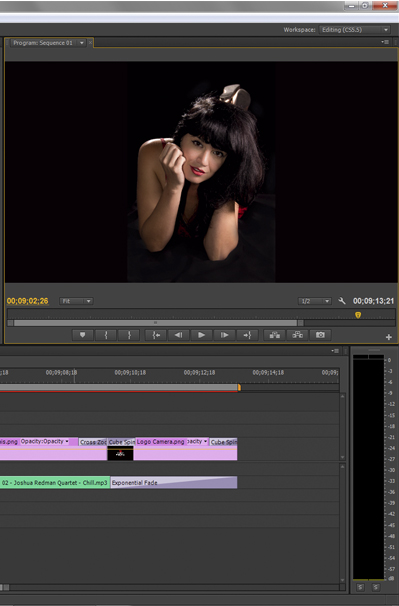This screenshot has width=399, height=606.
Task: Select the first Cube Spin transition
Action: pyautogui.click(x=121, y=442)
